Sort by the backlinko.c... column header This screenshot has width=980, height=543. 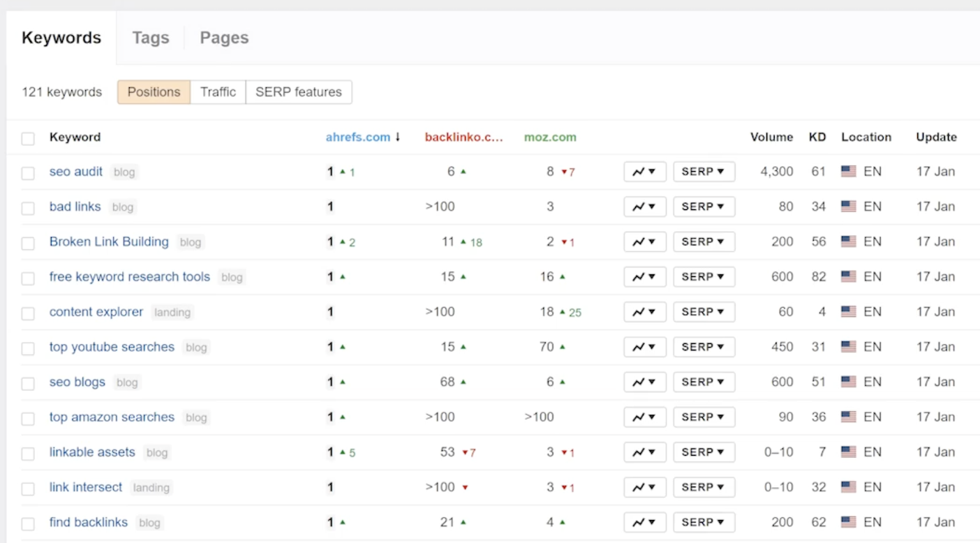[463, 137]
